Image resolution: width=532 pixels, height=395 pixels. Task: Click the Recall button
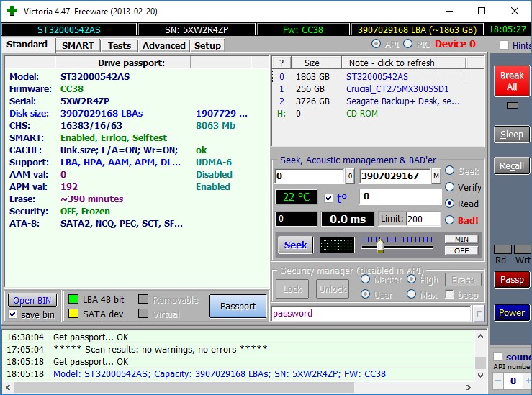click(x=512, y=165)
